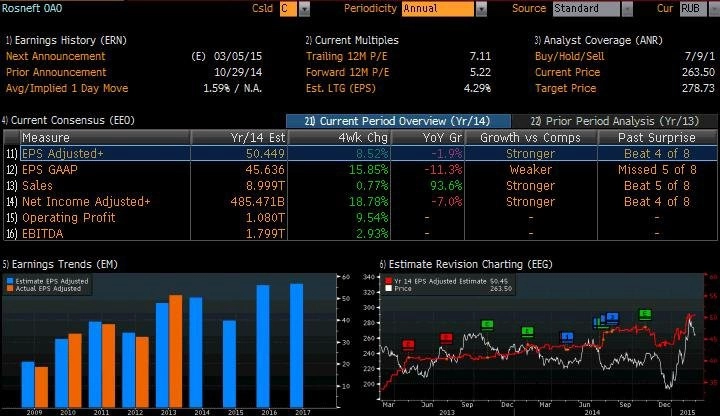Click 'Beat 5 of 8' Sales surprise cell
Screen dimensions: 720x416
[x=657, y=186]
